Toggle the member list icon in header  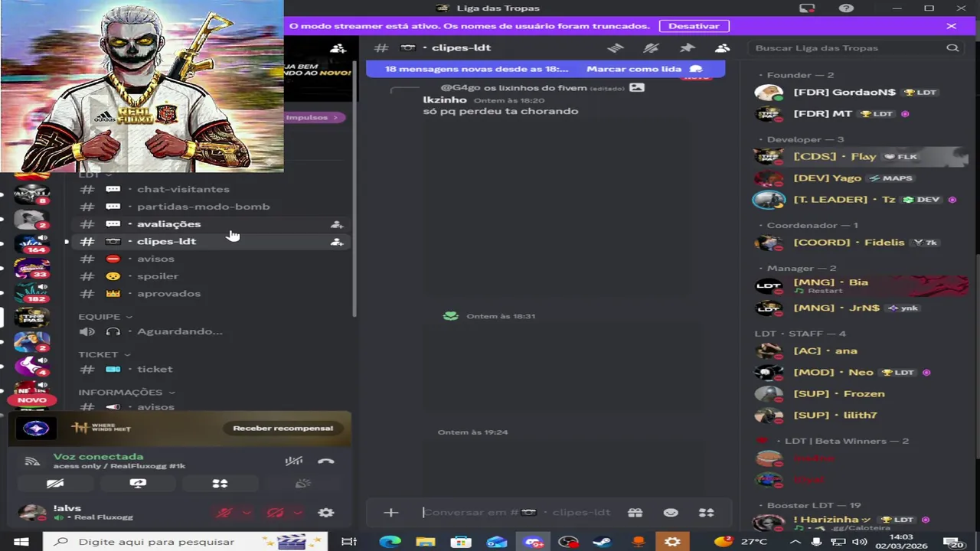[722, 47]
